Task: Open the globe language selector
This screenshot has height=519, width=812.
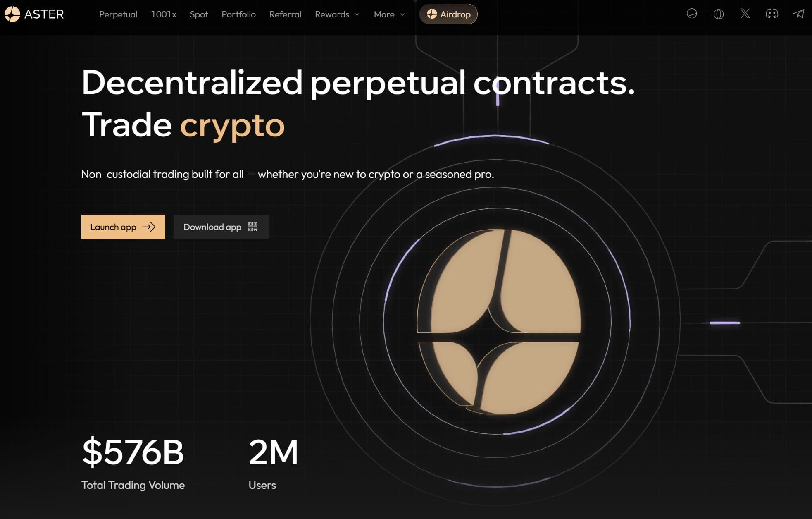Action: 719,14
